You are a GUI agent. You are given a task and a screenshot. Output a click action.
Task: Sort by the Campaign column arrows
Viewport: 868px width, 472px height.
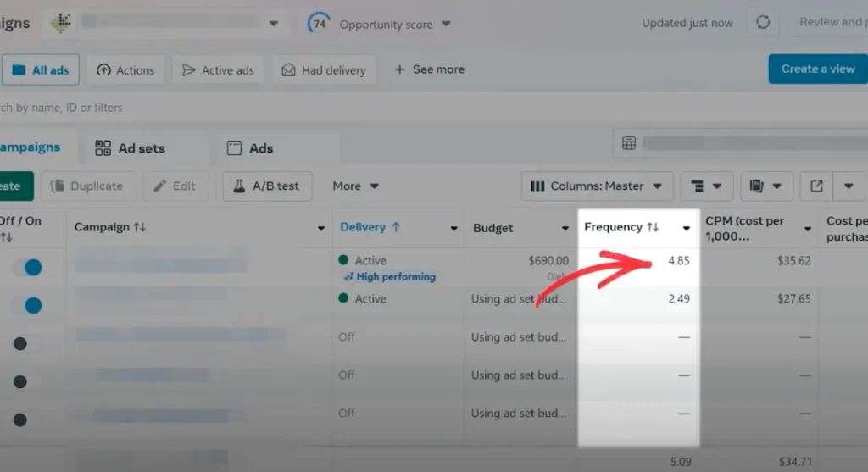point(140,227)
